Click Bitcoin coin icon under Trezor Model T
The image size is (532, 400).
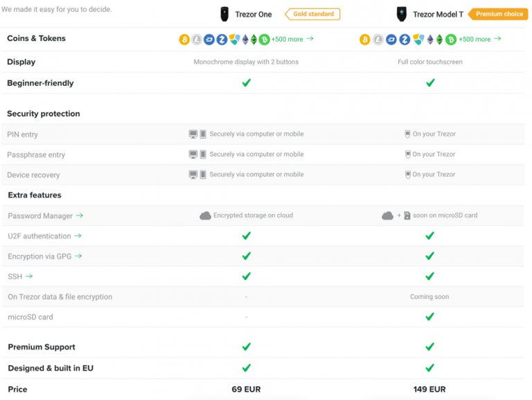coord(365,40)
